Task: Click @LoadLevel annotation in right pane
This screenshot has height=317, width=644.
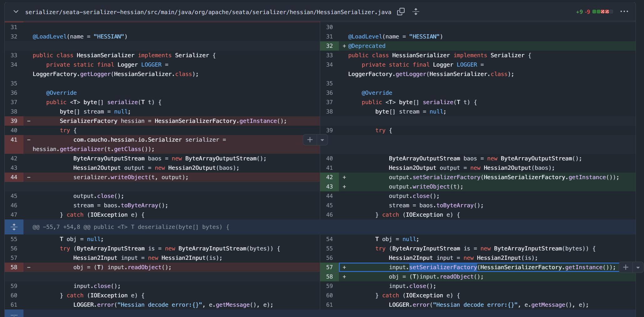Action: [x=395, y=37]
